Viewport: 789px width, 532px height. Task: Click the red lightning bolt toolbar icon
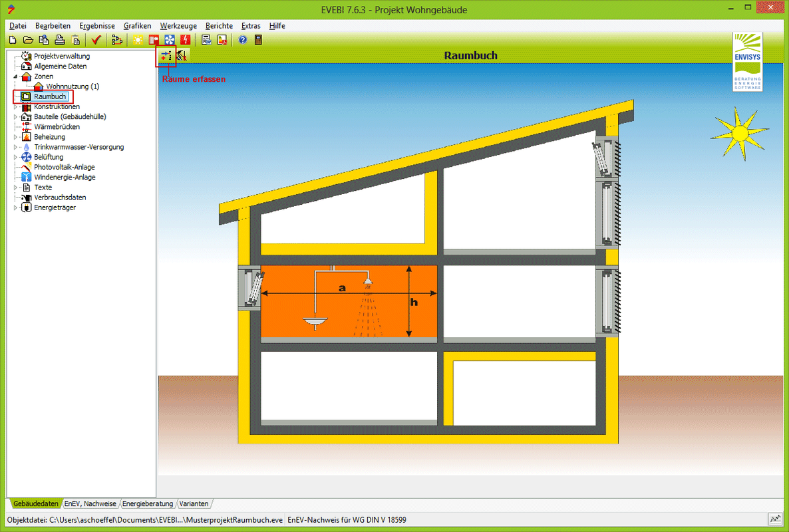185,40
